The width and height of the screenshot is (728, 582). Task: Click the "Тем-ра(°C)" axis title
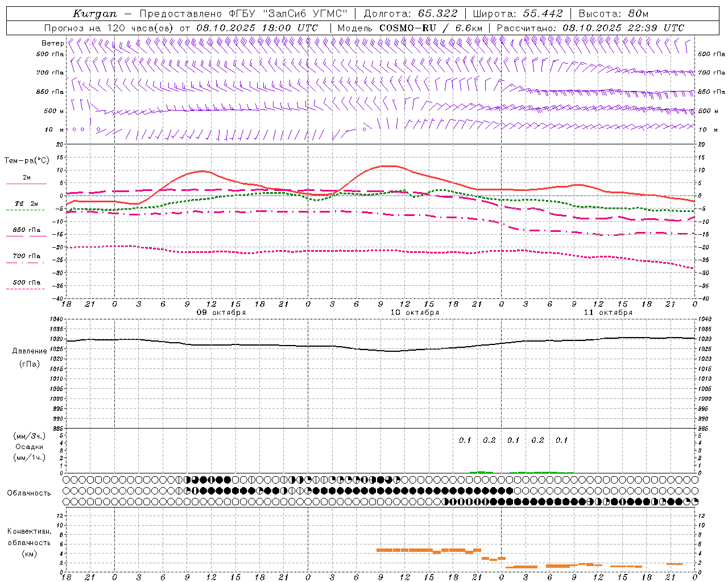click(x=27, y=161)
